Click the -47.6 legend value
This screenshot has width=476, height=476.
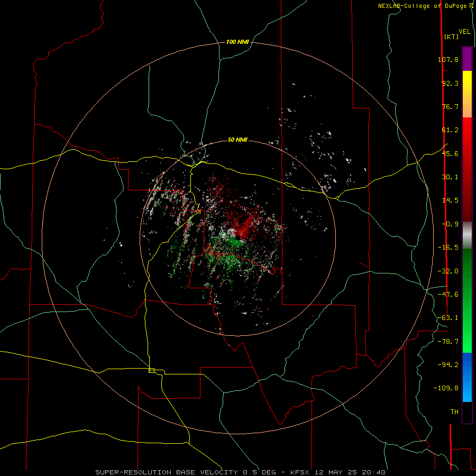[x=448, y=295]
